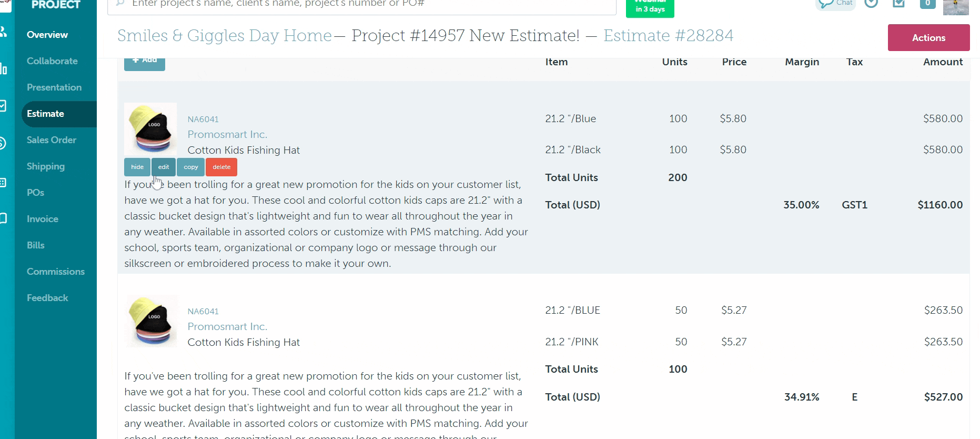The image size is (980, 439).
Task: Click the E tax value in second item
Action: pyautogui.click(x=855, y=397)
